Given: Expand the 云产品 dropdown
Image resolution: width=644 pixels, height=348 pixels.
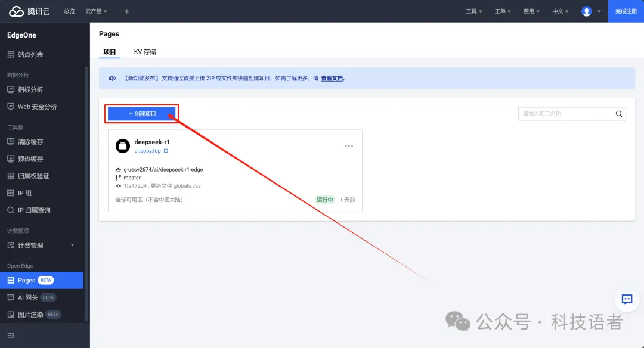Looking at the screenshot, I should coord(96,11).
